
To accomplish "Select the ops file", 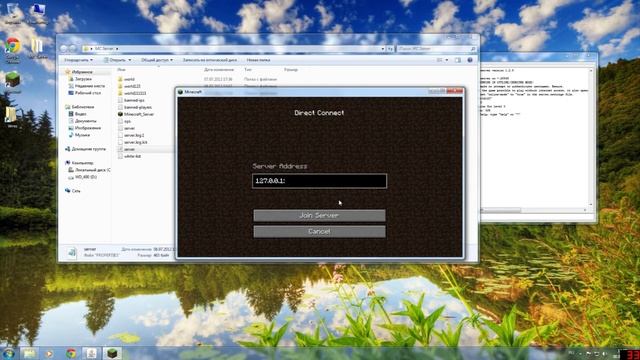I will pos(127,121).
